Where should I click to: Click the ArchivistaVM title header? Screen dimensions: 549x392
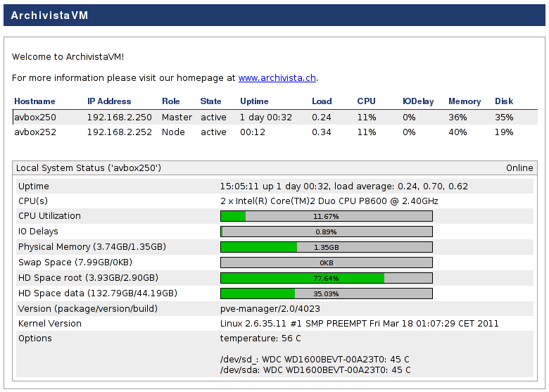pyautogui.click(x=49, y=15)
